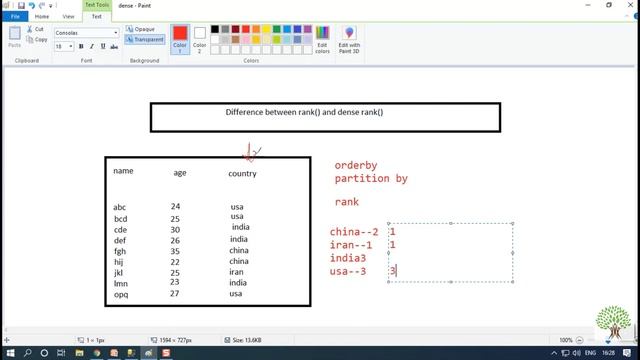
Task: Toggle underline text formatting
Action: pyautogui.click(x=103, y=47)
